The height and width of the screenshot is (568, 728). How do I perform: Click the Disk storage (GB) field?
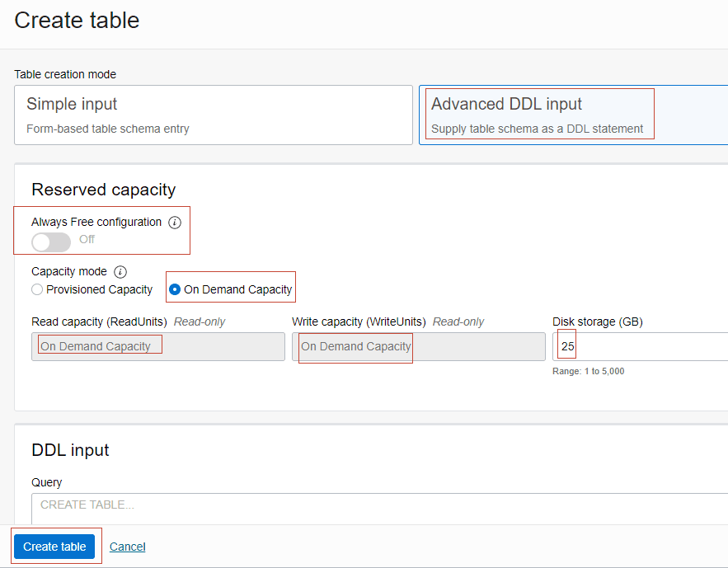pos(641,346)
